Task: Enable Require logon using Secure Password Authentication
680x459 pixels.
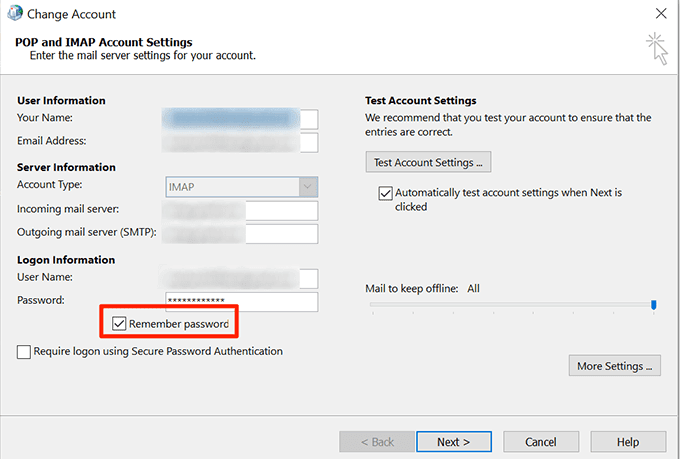Action: (24, 352)
